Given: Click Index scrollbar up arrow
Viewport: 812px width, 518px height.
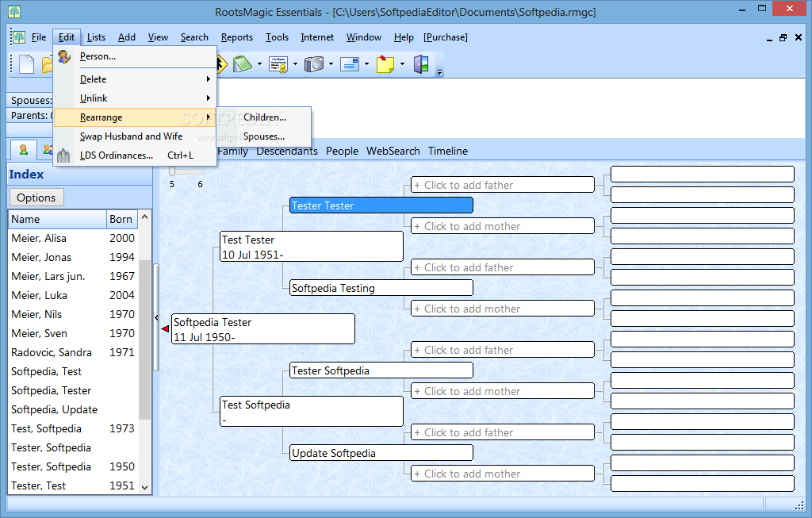Looking at the screenshot, I should pos(144,217).
